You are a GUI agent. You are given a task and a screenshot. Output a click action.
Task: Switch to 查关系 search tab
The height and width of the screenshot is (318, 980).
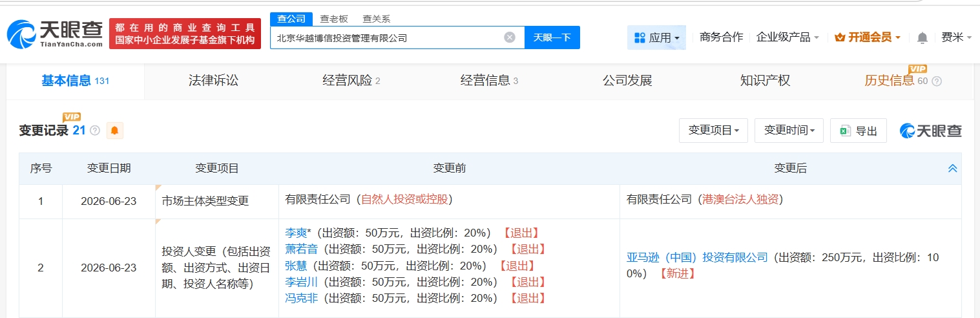(376, 19)
